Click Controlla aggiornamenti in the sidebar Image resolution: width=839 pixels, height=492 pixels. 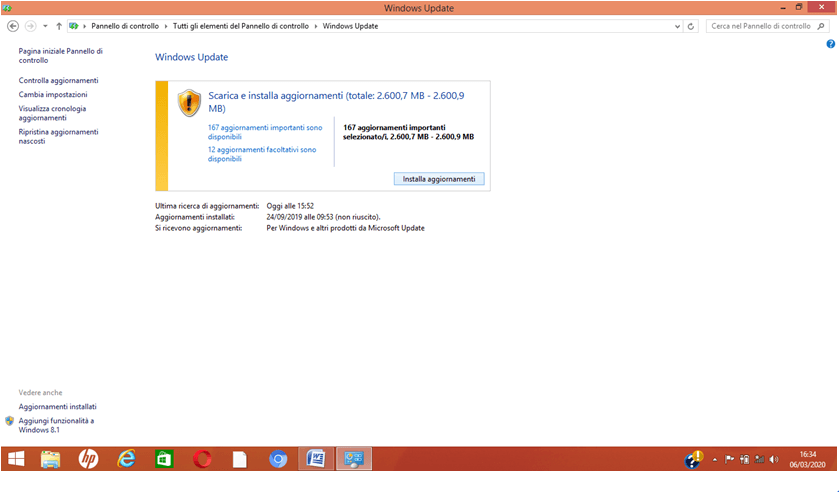click(58, 80)
